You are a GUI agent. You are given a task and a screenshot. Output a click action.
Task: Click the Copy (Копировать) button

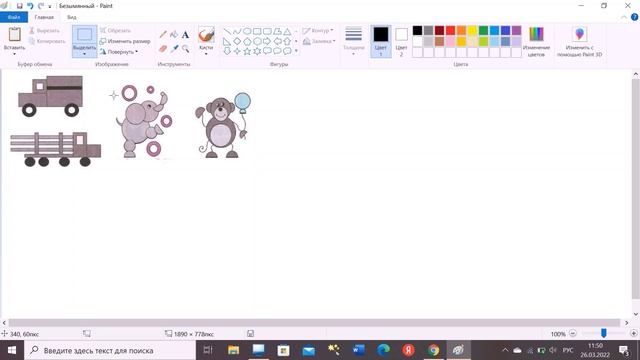47,41
